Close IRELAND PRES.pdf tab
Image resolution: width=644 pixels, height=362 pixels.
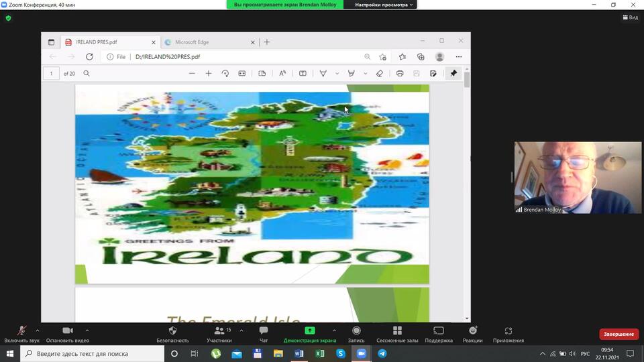click(x=154, y=42)
